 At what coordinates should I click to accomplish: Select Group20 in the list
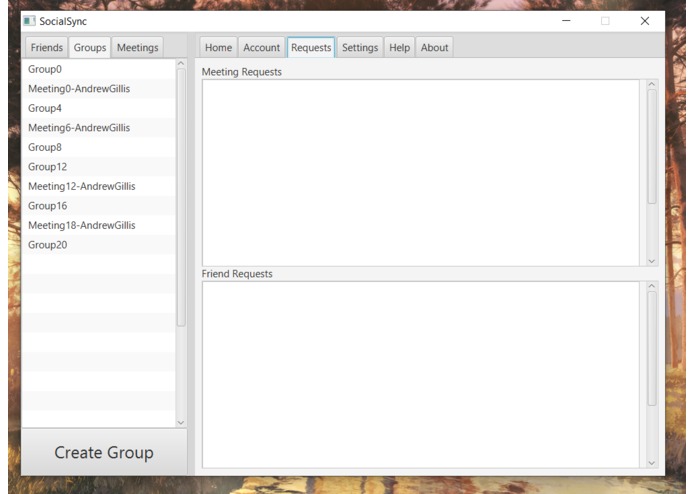point(99,245)
